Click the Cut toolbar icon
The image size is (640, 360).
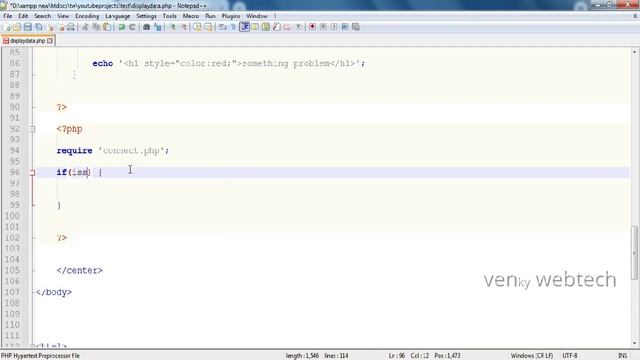85,27
